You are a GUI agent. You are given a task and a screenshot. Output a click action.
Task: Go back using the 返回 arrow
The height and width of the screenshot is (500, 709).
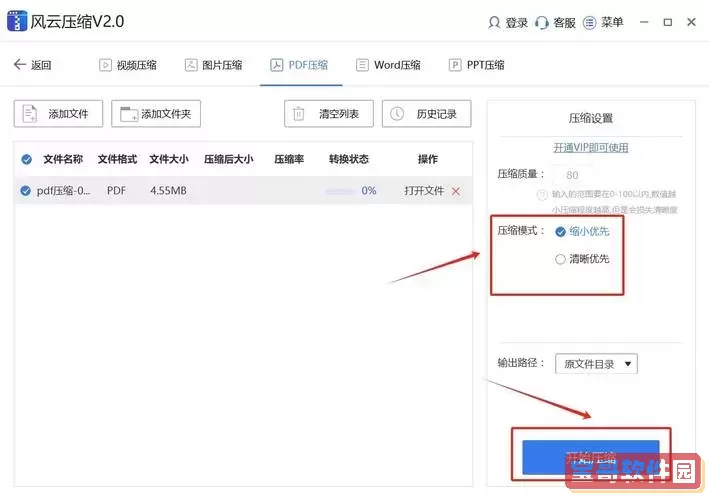point(19,65)
